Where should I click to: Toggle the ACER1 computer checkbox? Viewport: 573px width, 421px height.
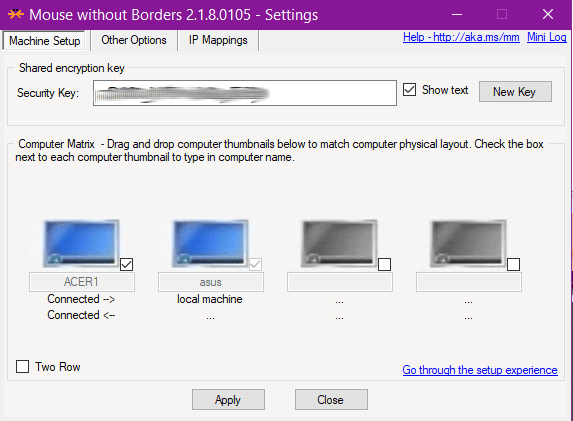(x=126, y=264)
